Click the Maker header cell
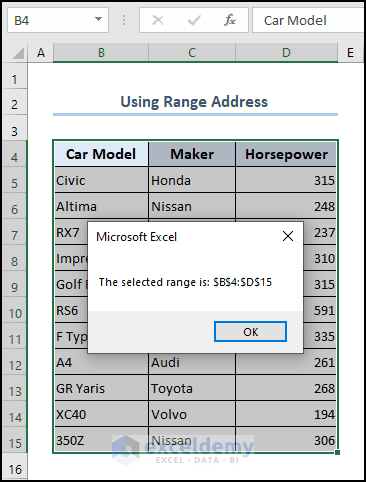The image size is (366, 482). pyautogui.click(x=192, y=154)
